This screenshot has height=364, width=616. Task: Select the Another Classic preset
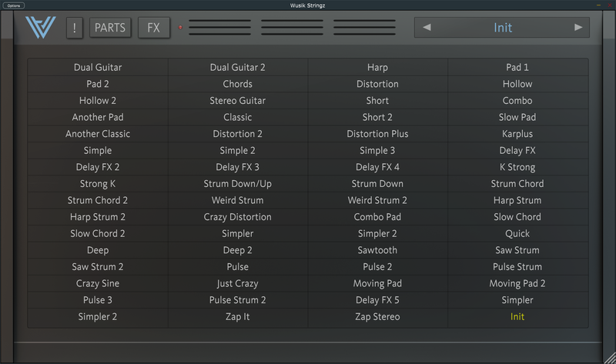(98, 133)
